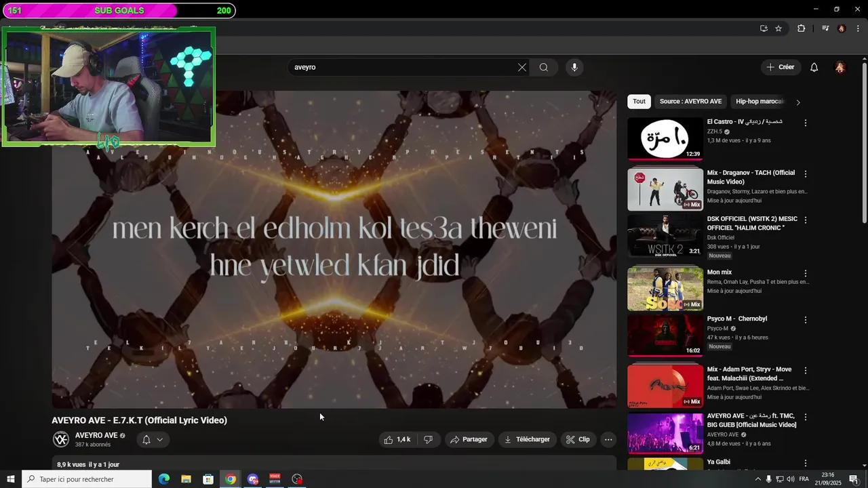This screenshot has width=868, height=488.
Task: Open options for Ya Galbi video
Action: tap(806, 464)
